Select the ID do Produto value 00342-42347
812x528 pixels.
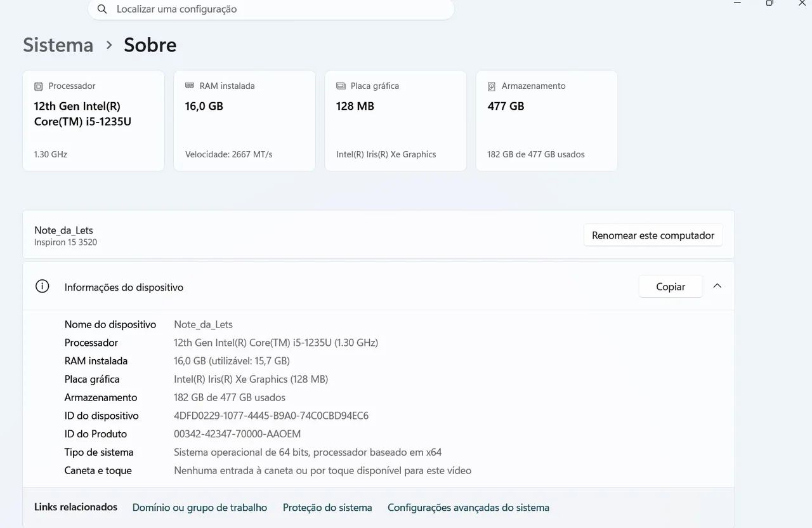point(237,434)
